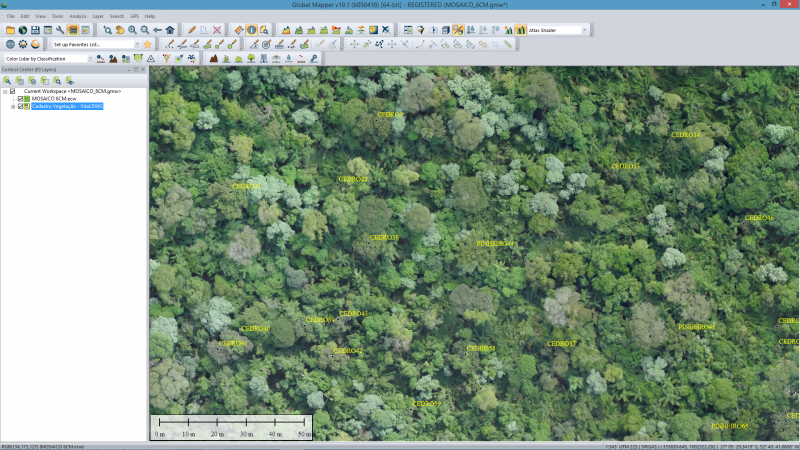Viewport: 800px width, 450px height.
Task: Toggle the Control Center layers icon
Action: tap(72, 30)
